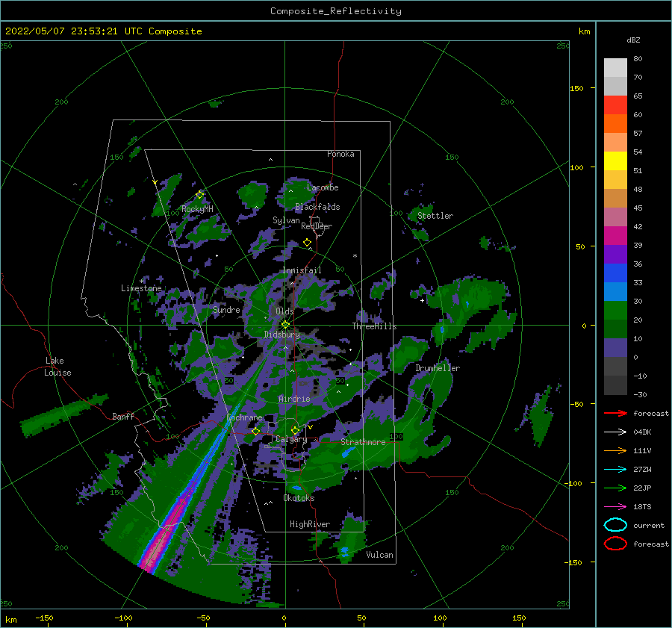Click the RedDeer city label
Image resolution: width=672 pixels, height=628 pixels.
pos(317,226)
